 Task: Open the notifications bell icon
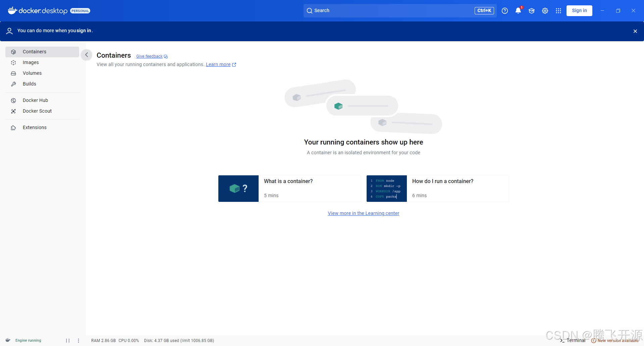click(x=518, y=10)
